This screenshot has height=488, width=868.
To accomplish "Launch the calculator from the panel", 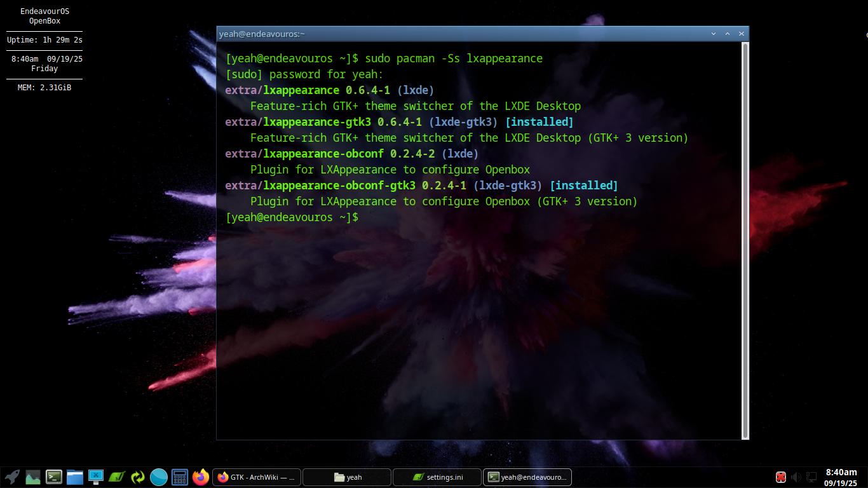I will tap(180, 477).
